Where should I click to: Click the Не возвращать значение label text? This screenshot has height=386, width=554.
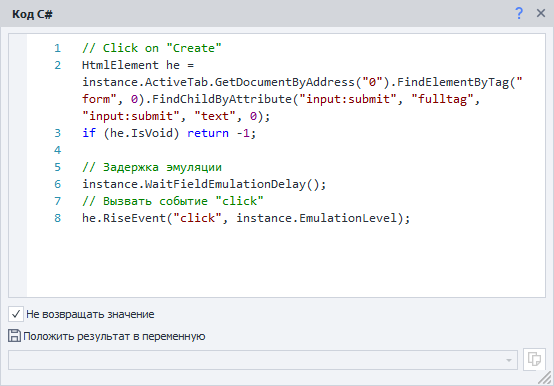[90, 314]
